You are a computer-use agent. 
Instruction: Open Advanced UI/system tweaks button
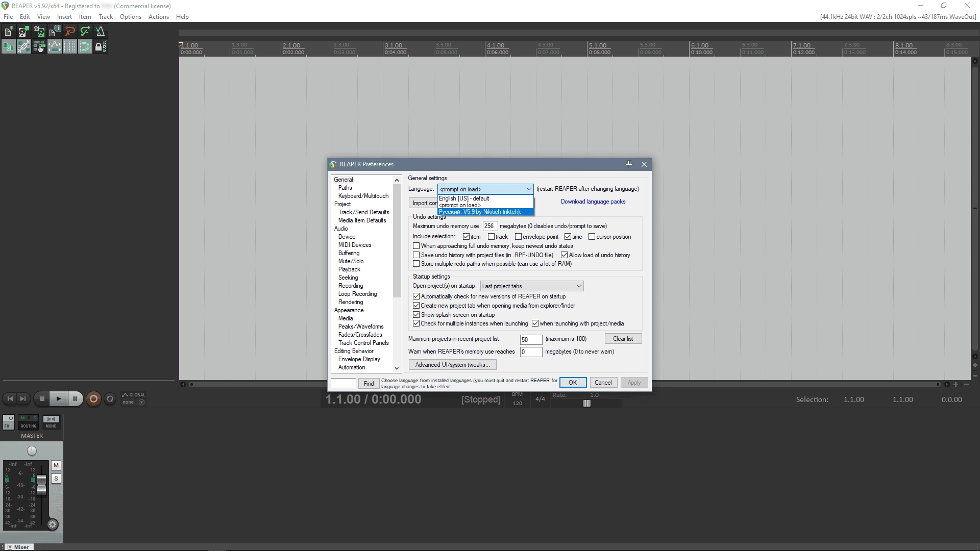pyautogui.click(x=452, y=365)
